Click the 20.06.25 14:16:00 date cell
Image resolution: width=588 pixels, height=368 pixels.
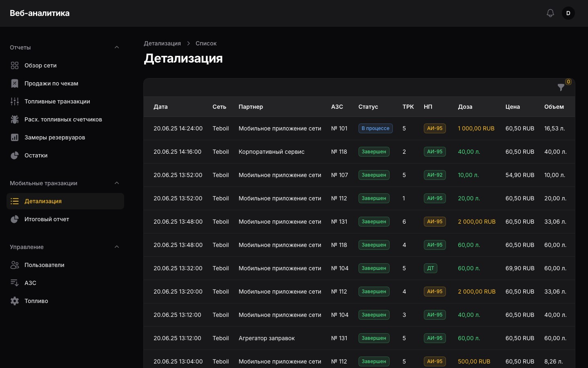click(177, 152)
